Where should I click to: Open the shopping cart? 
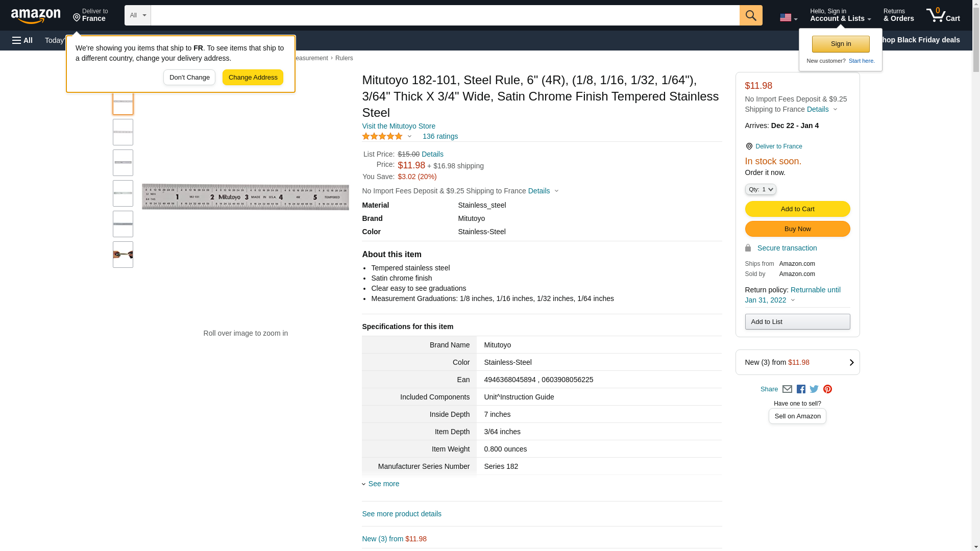[x=943, y=15]
